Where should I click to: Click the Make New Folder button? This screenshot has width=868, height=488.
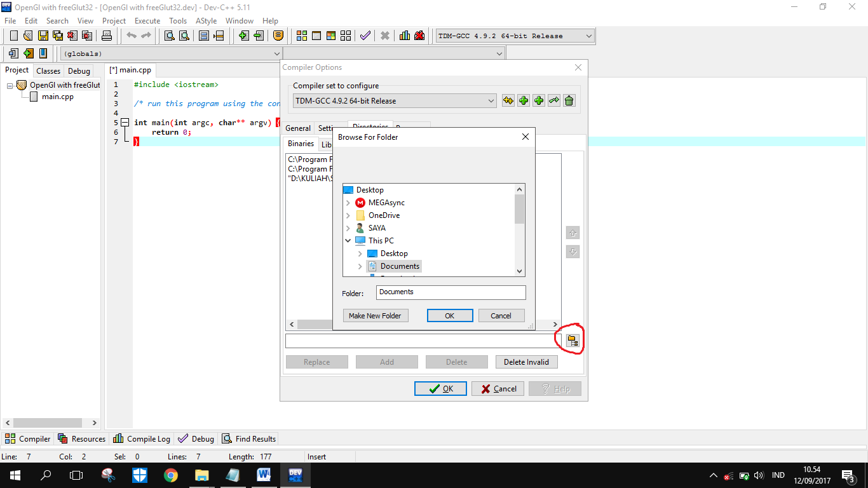376,315
